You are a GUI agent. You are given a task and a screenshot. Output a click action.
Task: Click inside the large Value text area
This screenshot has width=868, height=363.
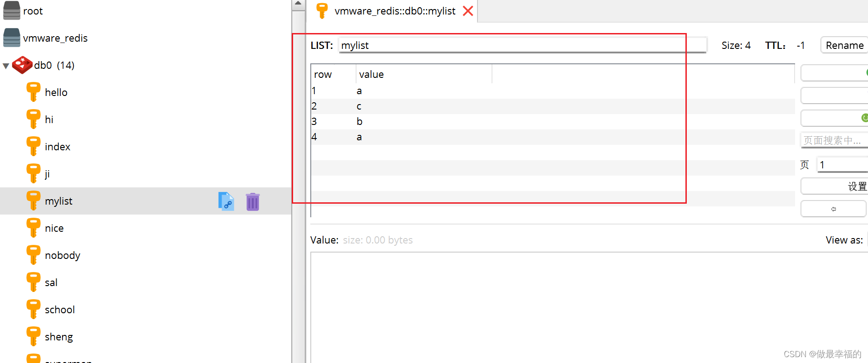tap(589, 307)
